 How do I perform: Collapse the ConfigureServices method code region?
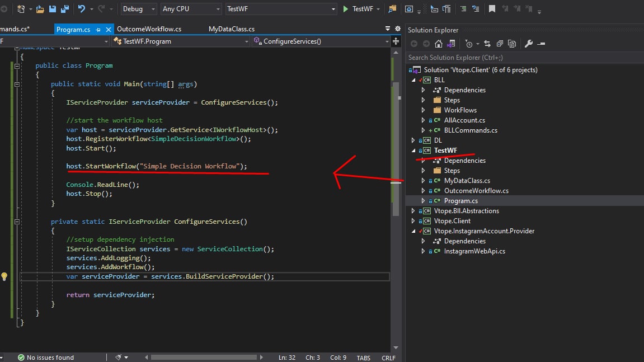click(17, 222)
